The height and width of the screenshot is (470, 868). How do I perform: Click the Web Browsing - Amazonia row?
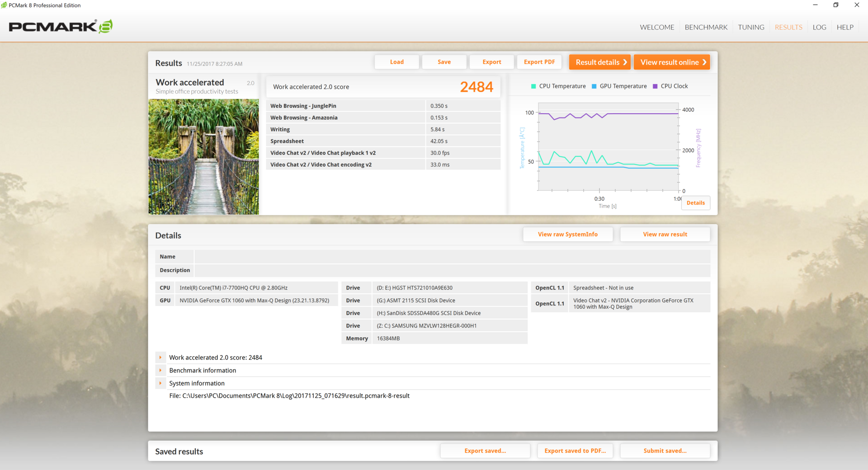(383, 117)
